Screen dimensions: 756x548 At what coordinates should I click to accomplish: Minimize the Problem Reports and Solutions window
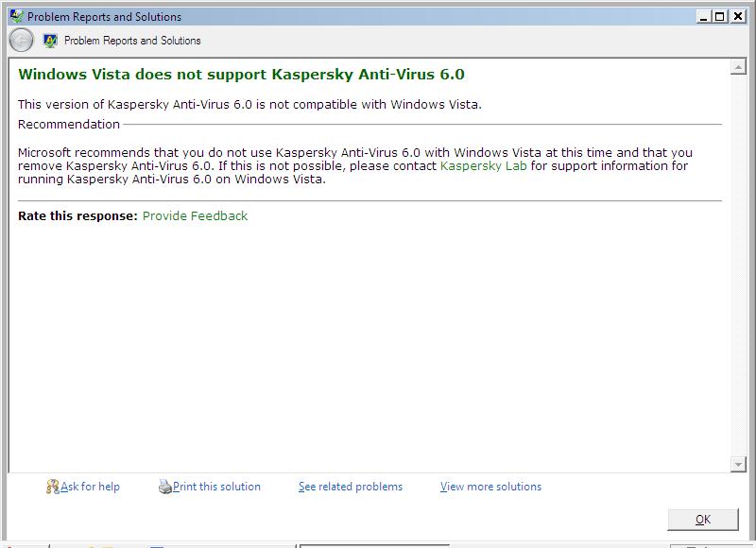pos(704,17)
